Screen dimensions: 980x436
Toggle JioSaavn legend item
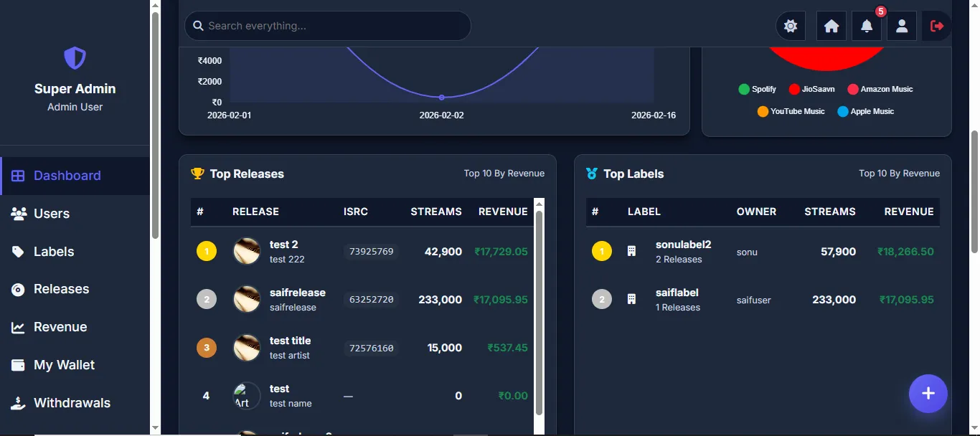pos(812,89)
